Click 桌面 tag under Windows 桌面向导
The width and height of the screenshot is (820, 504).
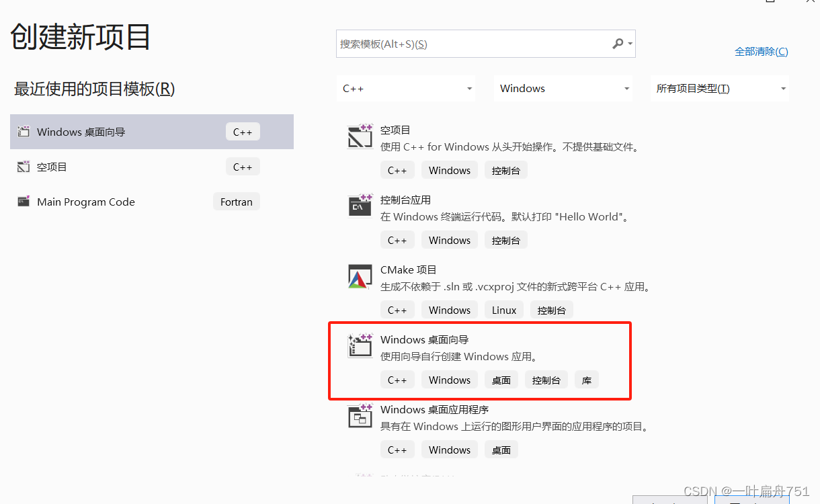pyautogui.click(x=501, y=380)
